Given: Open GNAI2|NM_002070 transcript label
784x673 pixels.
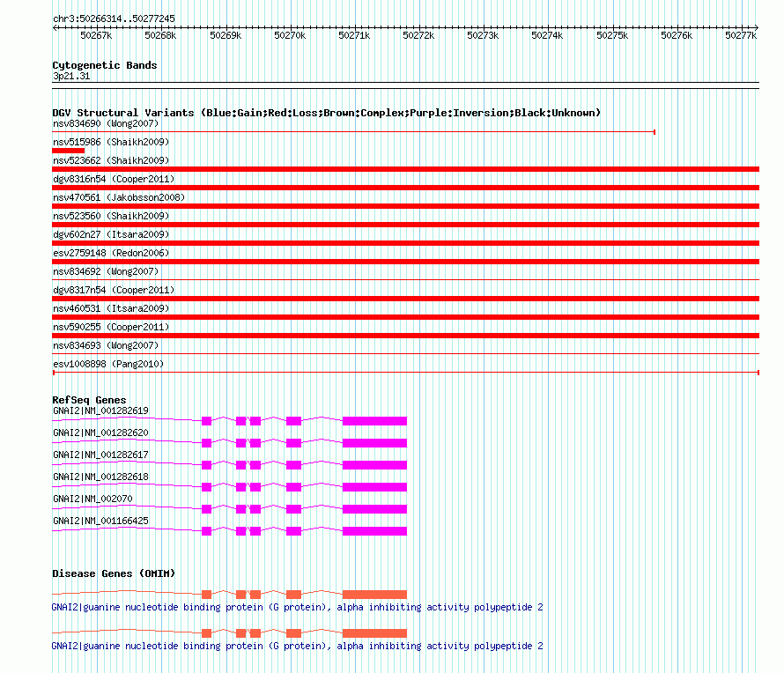Looking at the screenshot, I should pyautogui.click(x=92, y=499).
